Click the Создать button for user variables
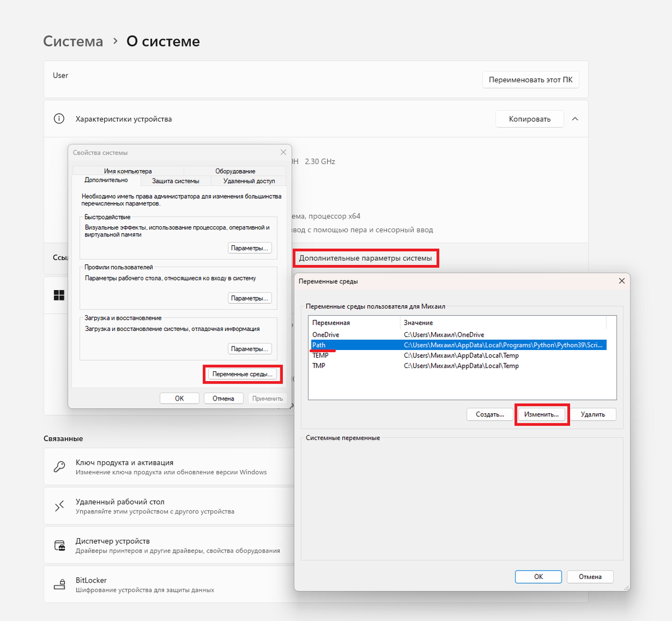The width and height of the screenshot is (672, 621). [490, 414]
